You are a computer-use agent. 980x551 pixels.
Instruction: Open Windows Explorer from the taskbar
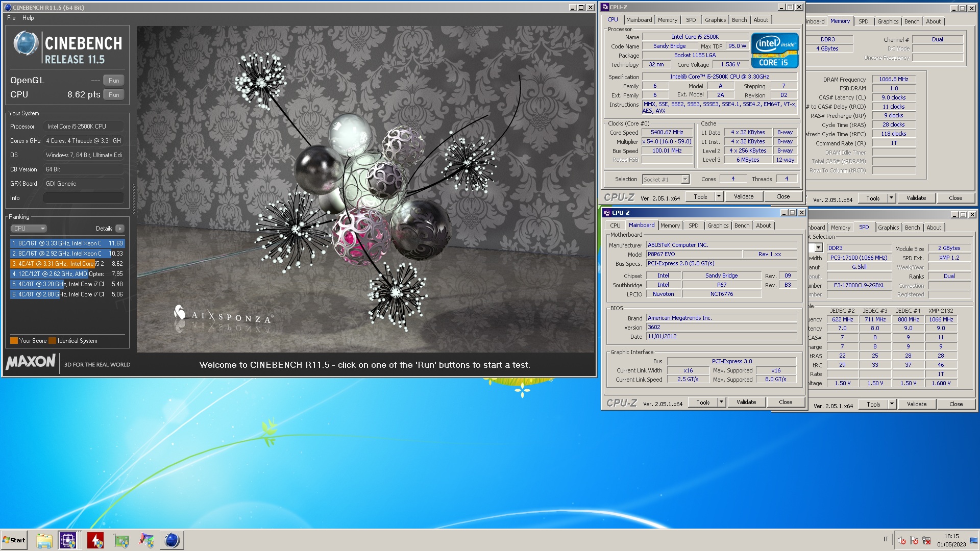(x=44, y=540)
